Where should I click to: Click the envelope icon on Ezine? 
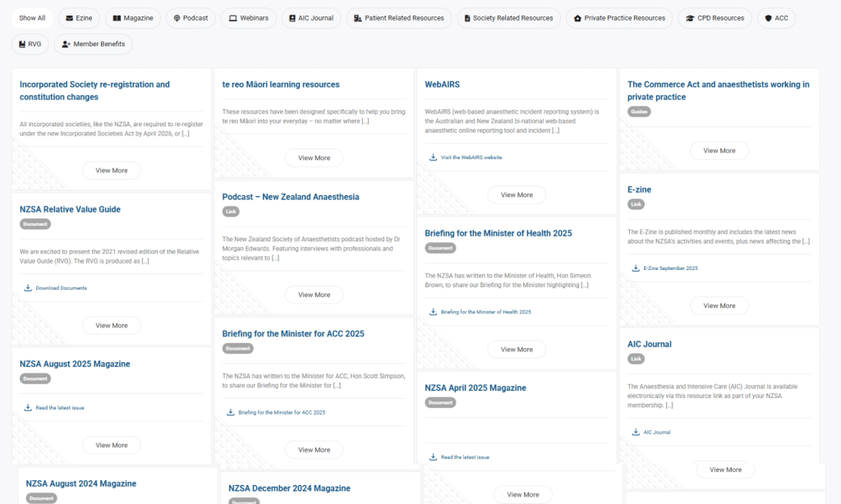pyautogui.click(x=69, y=18)
